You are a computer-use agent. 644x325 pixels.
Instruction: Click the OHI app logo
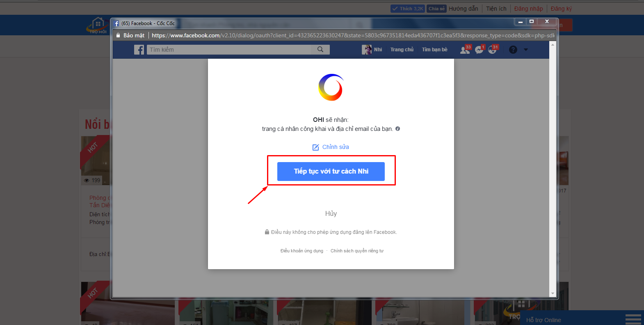[331, 87]
